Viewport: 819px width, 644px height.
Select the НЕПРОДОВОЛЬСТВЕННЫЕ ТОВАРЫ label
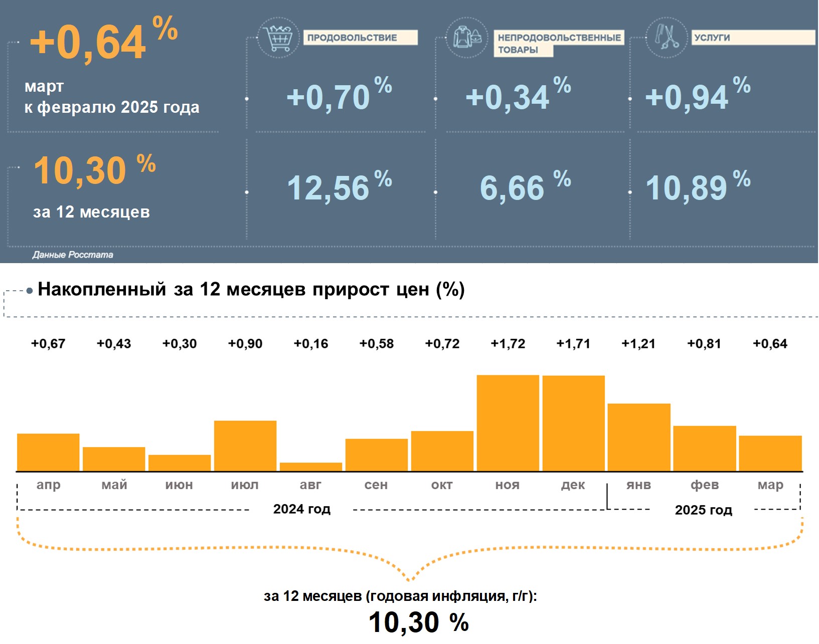click(x=559, y=44)
